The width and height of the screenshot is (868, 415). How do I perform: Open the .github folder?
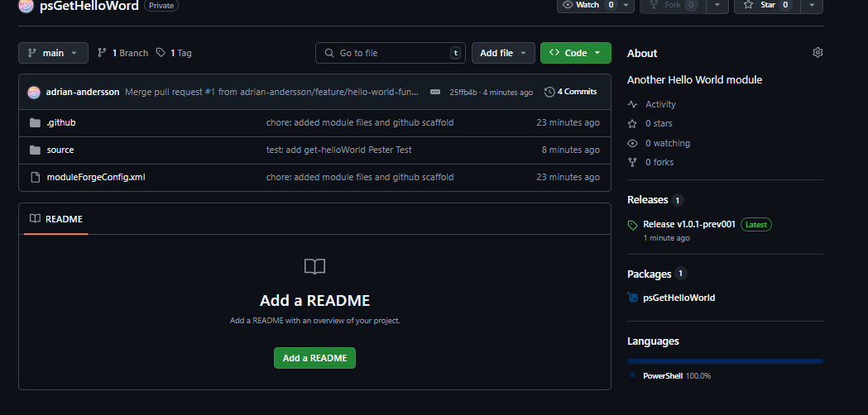click(61, 123)
